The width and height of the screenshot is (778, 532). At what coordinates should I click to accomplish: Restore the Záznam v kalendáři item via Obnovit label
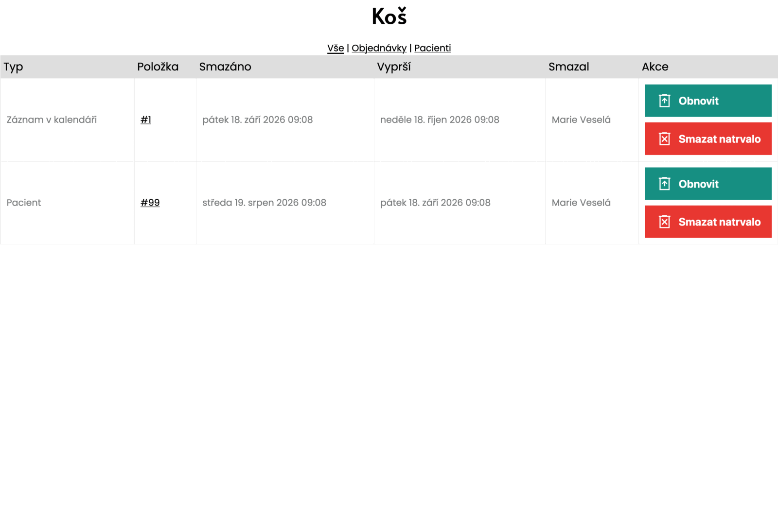tap(698, 101)
